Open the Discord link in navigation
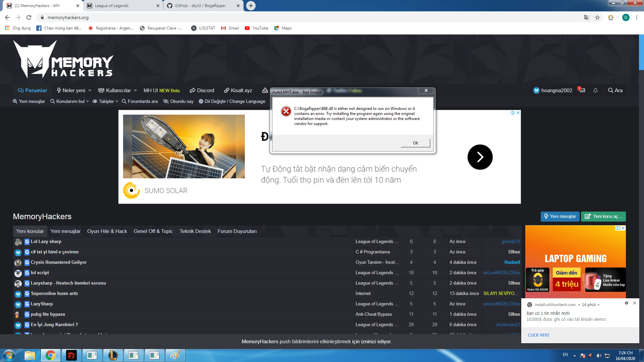 click(202, 90)
